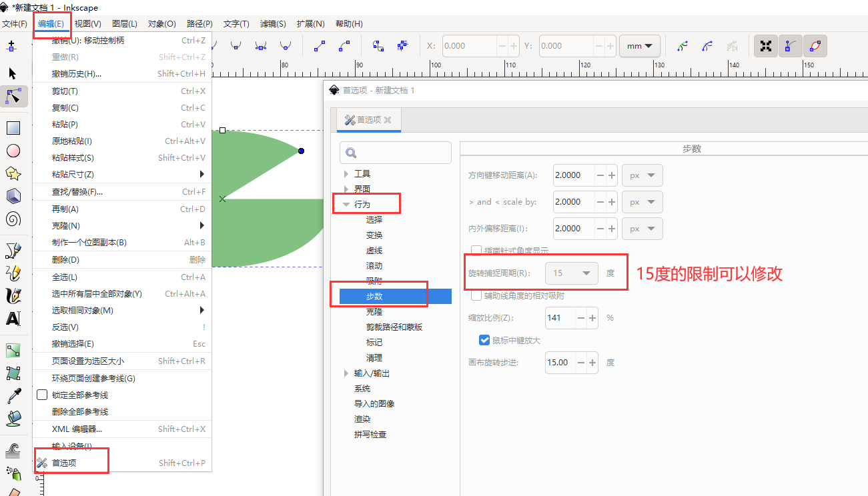Select 渲染 preferences item

362,419
